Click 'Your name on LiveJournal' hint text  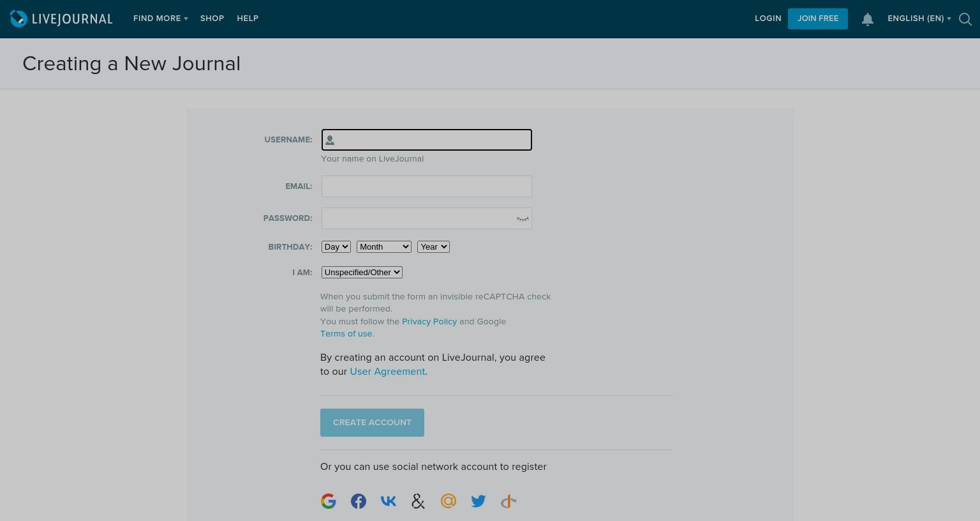coord(372,158)
